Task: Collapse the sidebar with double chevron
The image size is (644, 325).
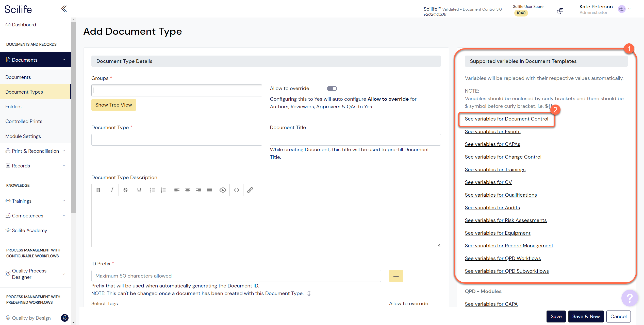Action: [64, 9]
